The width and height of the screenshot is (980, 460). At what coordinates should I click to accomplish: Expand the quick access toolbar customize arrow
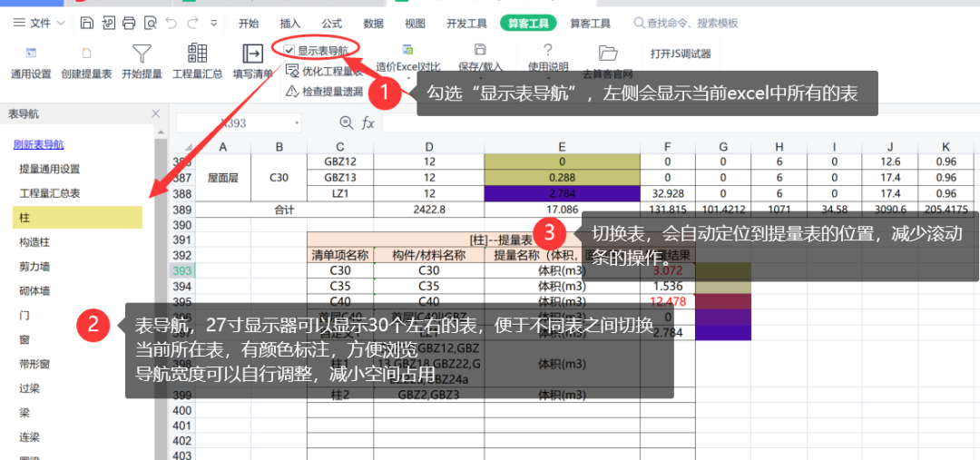(213, 23)
